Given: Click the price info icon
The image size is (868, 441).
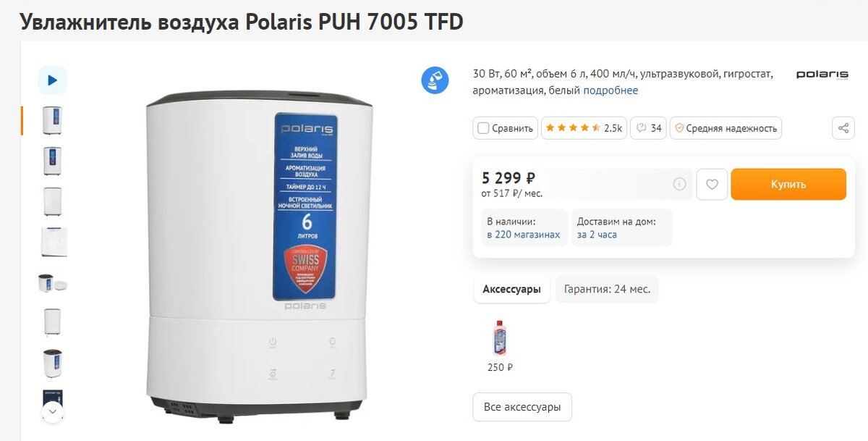Looking at the screenshot, I should (x=679, y=185).
